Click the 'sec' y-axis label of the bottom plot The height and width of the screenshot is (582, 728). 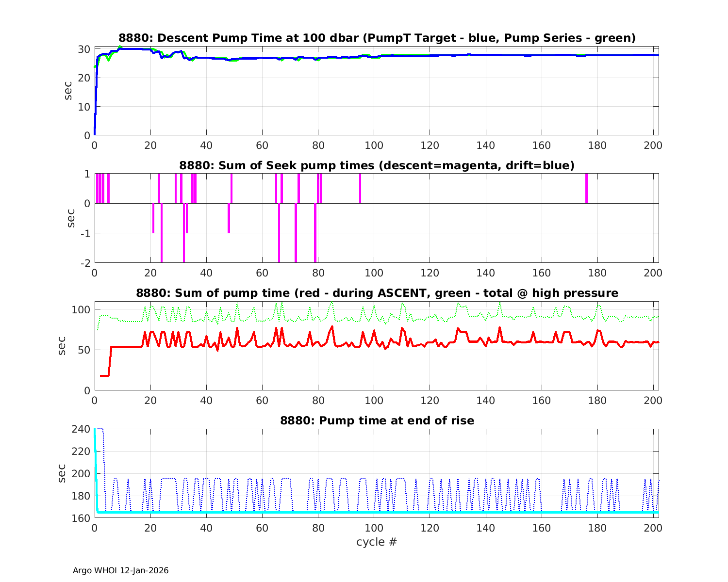(x=62, y=473)
